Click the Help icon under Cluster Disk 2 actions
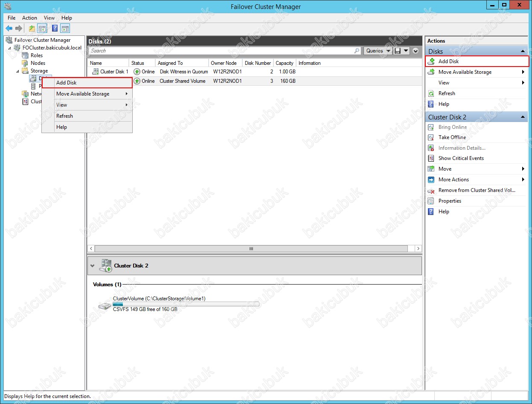Image resolution: width=532 pixels, height=404 pixels. (x=431, y=212)
